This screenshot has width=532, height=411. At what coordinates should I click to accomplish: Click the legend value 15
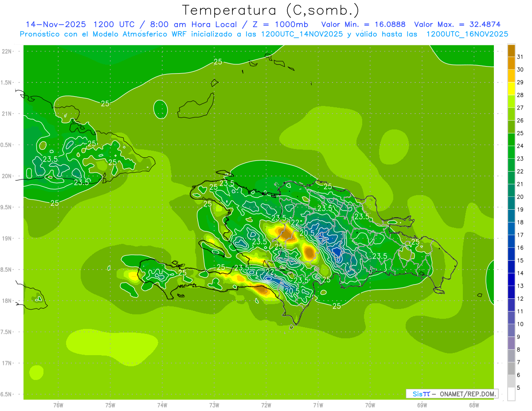pyautogui.click(x=520, y=260)
